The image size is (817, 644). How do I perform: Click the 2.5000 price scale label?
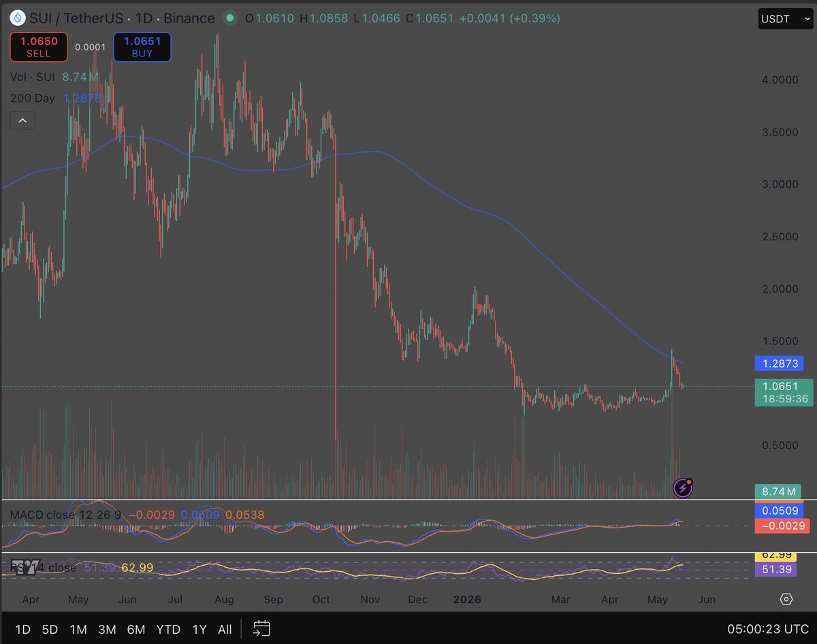coord(780,237)
